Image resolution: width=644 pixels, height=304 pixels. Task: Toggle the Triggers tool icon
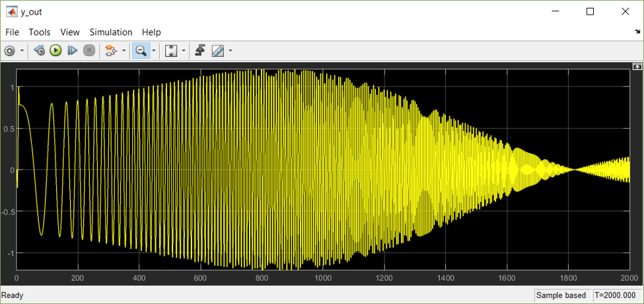click(200, 51)
